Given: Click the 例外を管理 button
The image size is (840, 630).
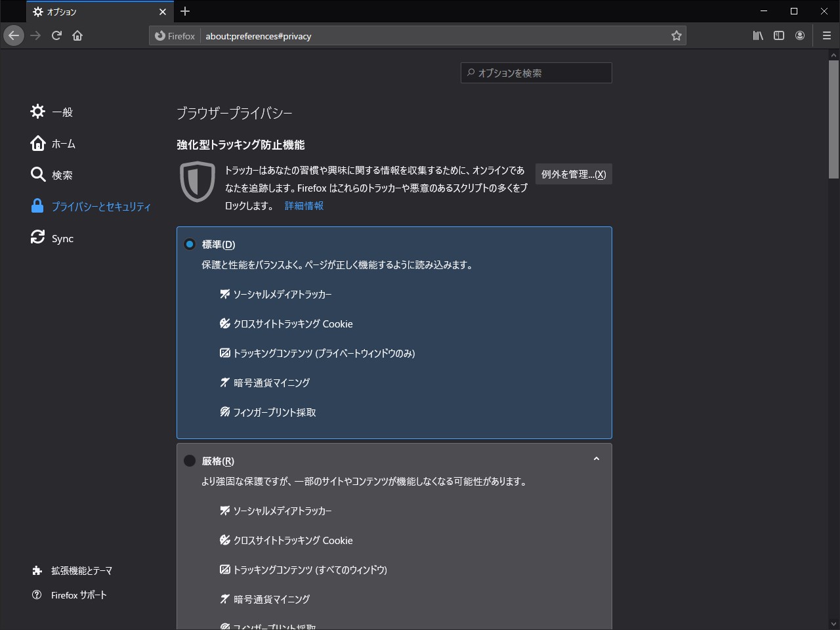Looking at the screenshot, I should [x=574, y=174].
